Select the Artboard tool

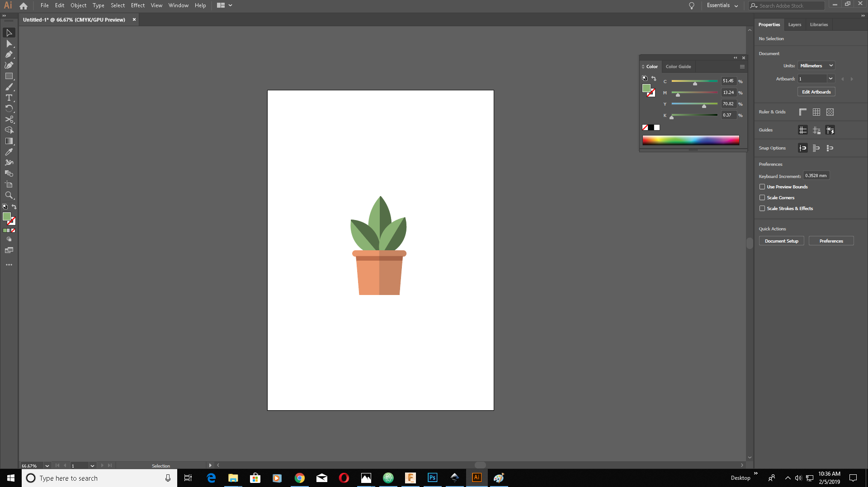click(9, 185)
